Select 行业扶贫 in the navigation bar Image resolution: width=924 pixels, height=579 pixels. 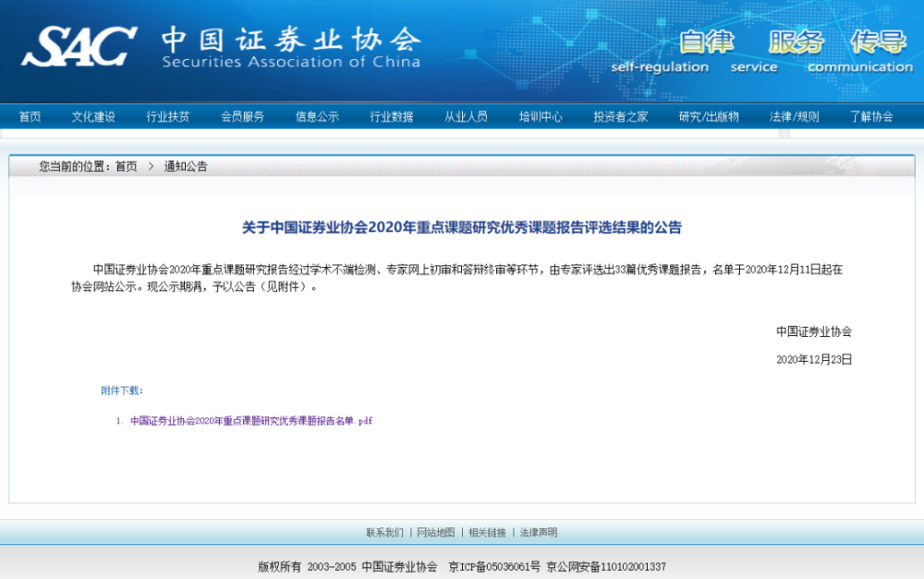click(168, 116)
